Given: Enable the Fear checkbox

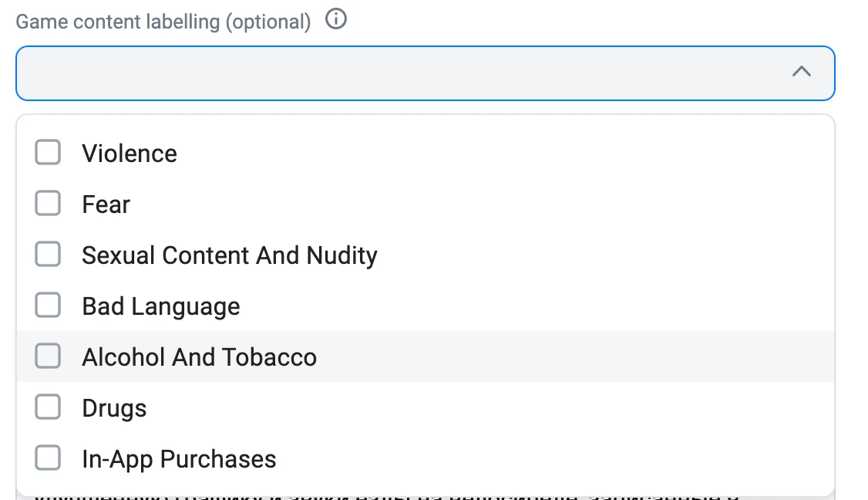Looking at the screenshot, I should [x=48, y=203].
